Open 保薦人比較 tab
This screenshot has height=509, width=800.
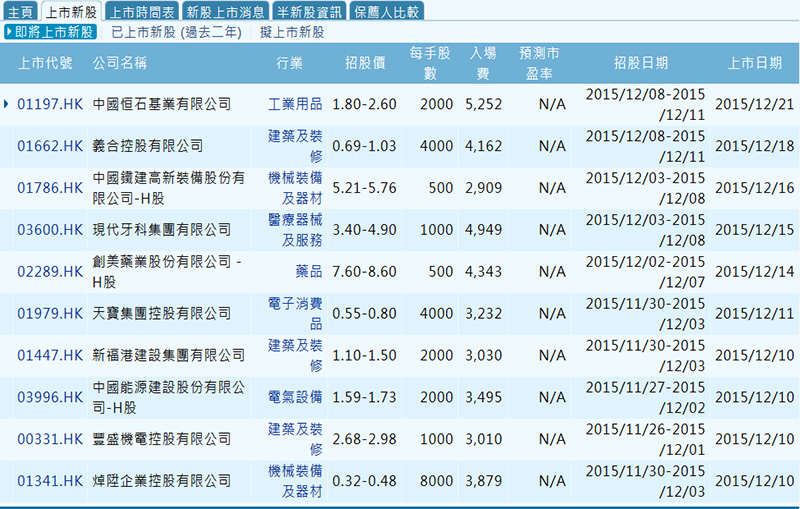click(x=386, y=12)
